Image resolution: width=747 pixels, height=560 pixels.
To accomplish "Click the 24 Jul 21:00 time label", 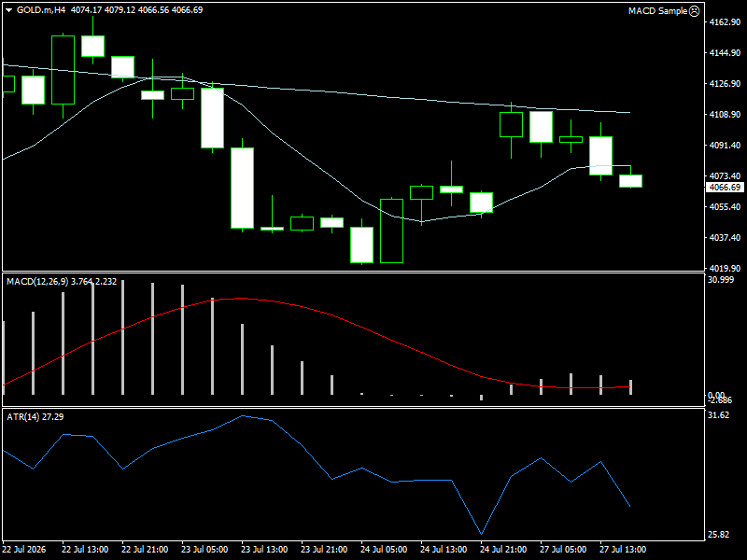I will [503, 550].
